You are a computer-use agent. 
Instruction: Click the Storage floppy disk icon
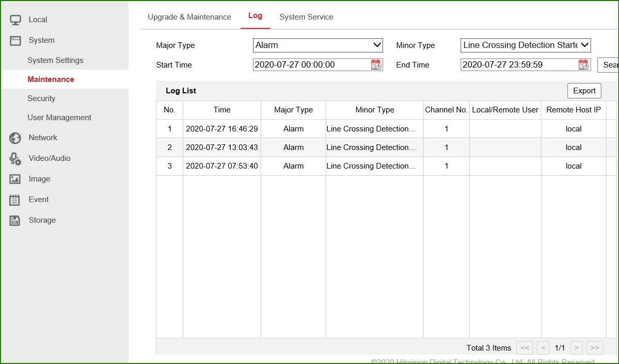[x=15, y=221]
